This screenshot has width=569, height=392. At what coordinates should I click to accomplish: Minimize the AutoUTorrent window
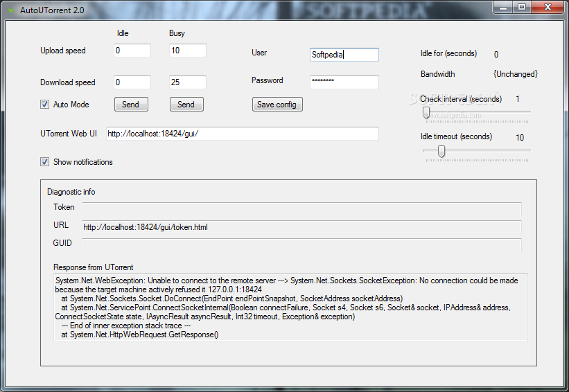click(x=503, y=8)
